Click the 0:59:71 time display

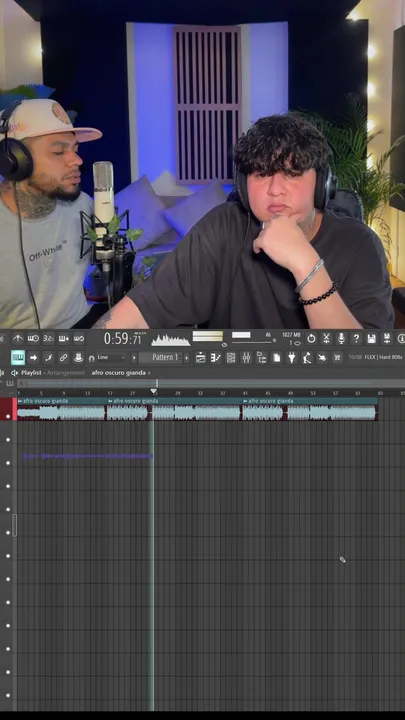click(124, 339)
